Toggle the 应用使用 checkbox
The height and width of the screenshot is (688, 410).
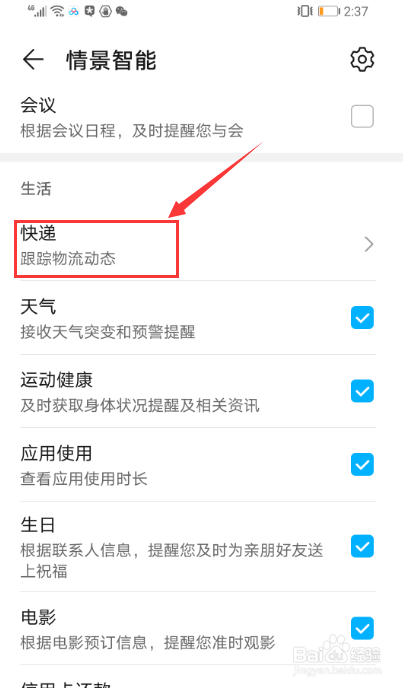pyautogui.click(x=362, y=465)
